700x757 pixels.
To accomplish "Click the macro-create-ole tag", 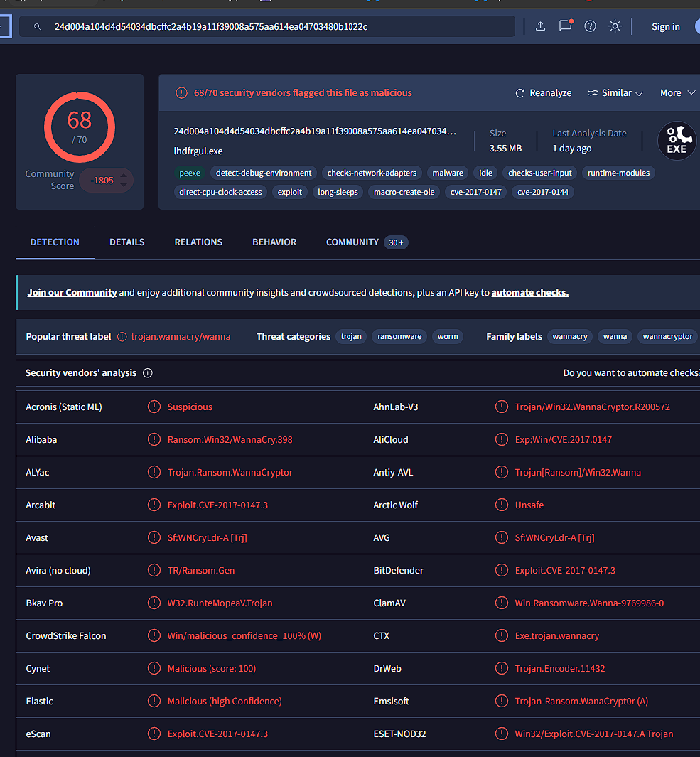I will 404,192.
